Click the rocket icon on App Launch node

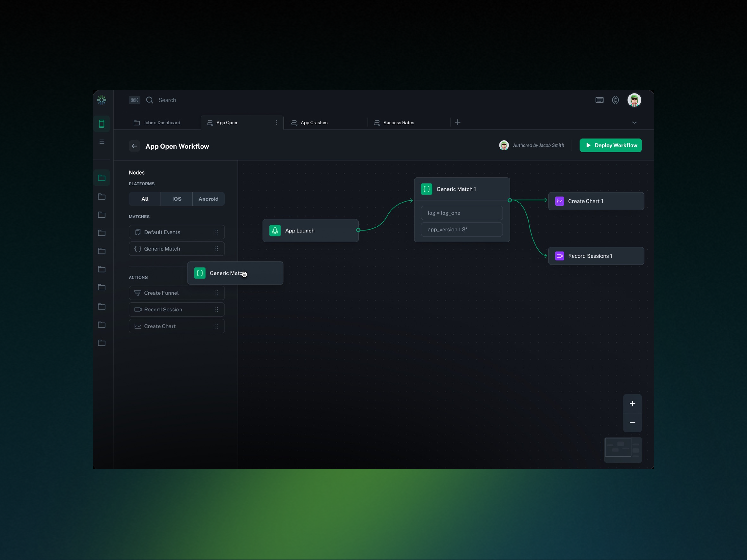click(275, 231)
